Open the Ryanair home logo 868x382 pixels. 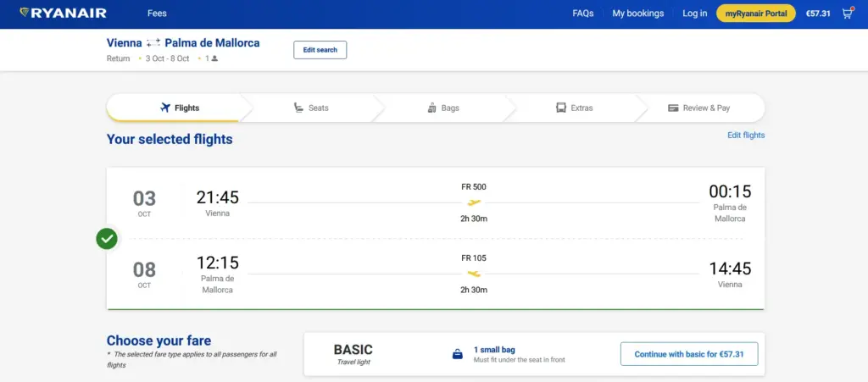[x=63, y=14]
